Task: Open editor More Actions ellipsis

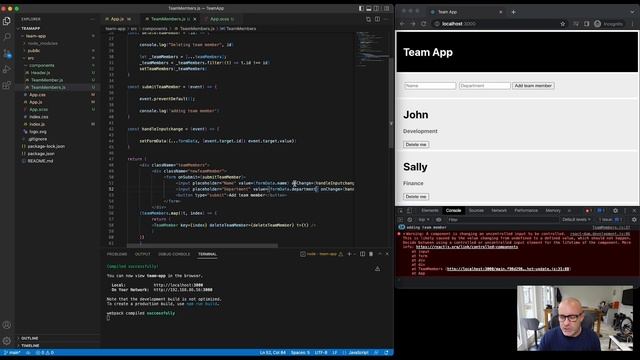Action: [x=386, y=19]
